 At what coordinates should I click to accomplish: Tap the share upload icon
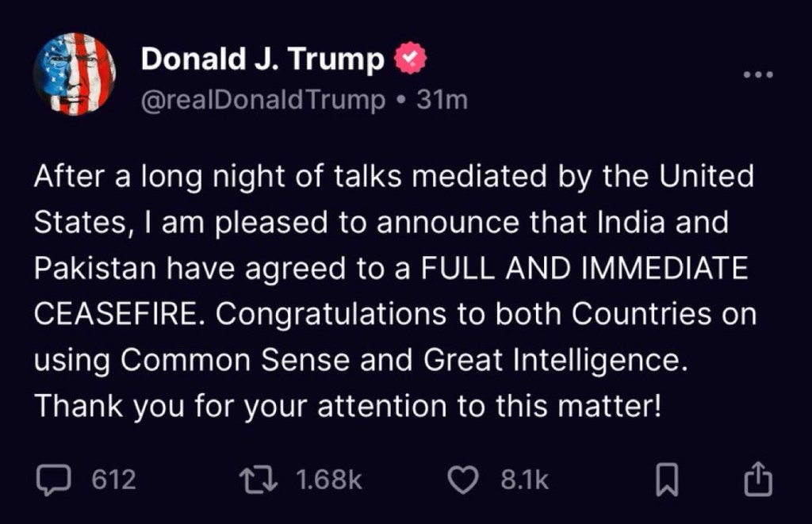point(759,480)
